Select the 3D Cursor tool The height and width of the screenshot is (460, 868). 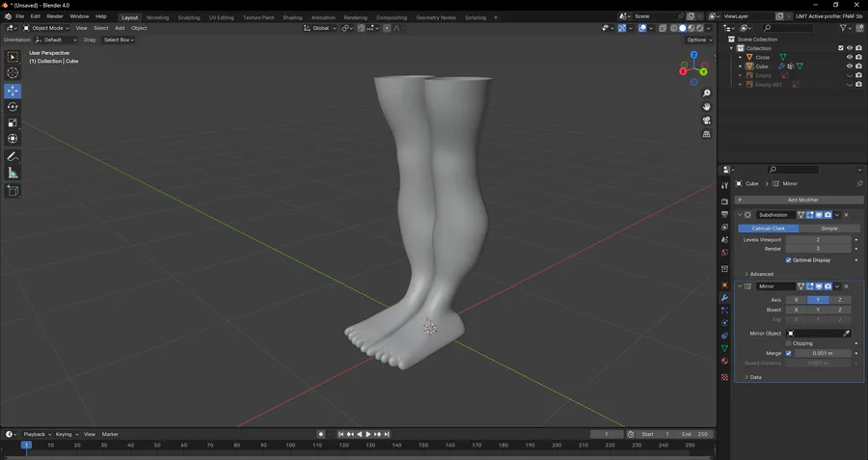13,73
